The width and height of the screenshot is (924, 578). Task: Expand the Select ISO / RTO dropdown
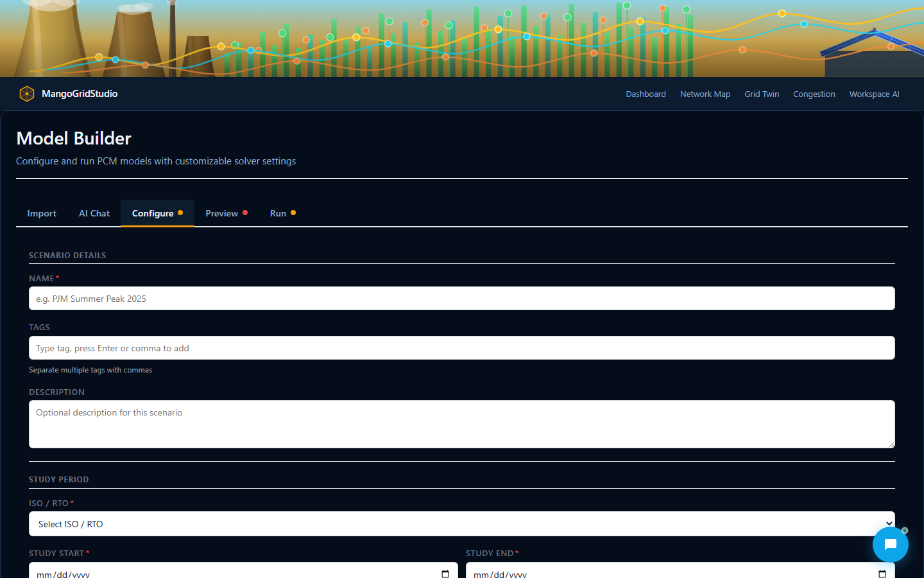[x=462, y=524]
